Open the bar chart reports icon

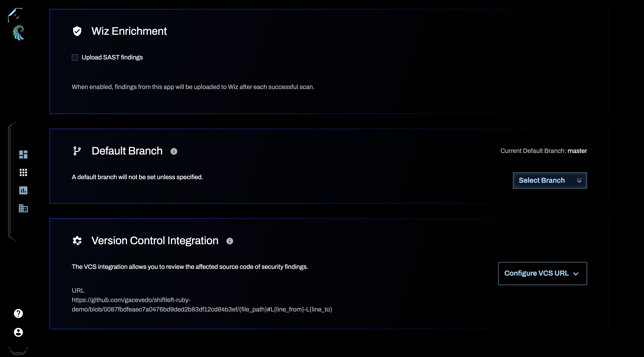[x=23, y=191]
